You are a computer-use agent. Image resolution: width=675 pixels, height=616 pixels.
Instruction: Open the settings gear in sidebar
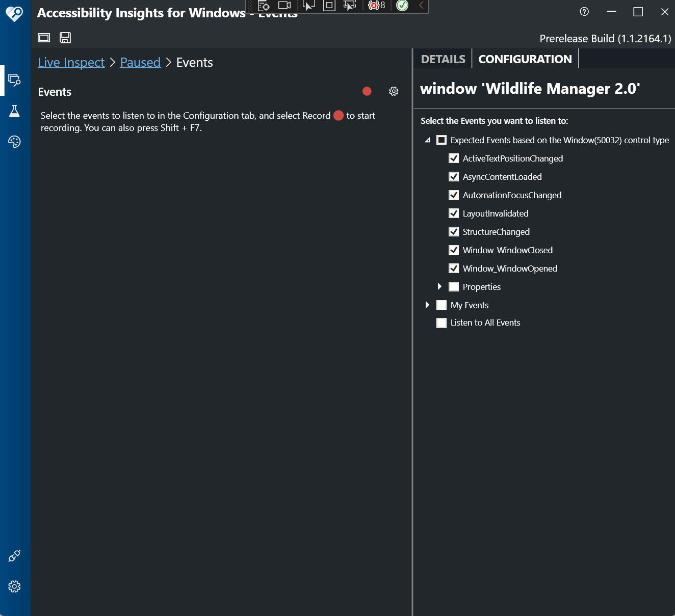(x=14, y=586)
